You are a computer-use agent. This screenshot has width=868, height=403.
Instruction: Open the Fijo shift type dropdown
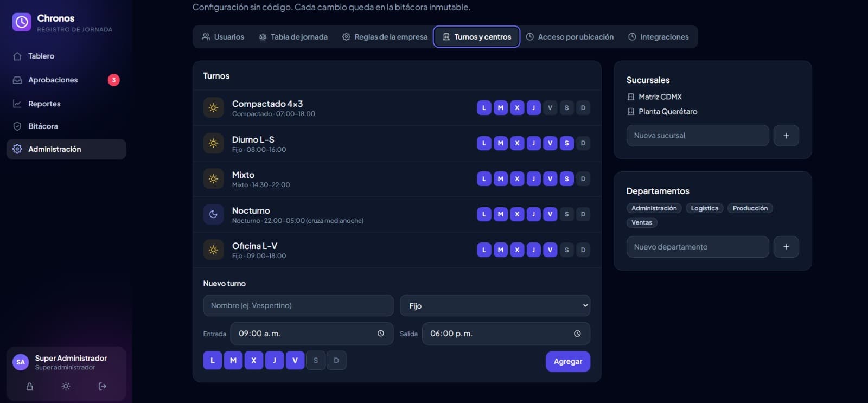point(495,306)
